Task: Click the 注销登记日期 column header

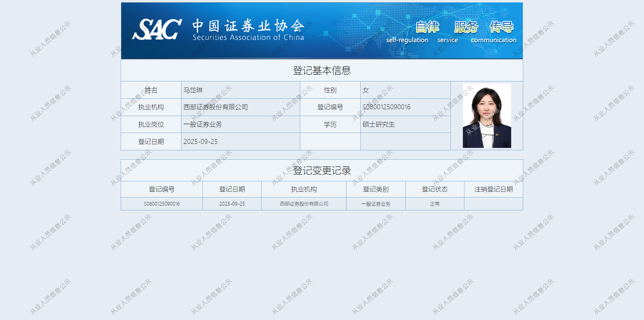Action: coord(493,189)
